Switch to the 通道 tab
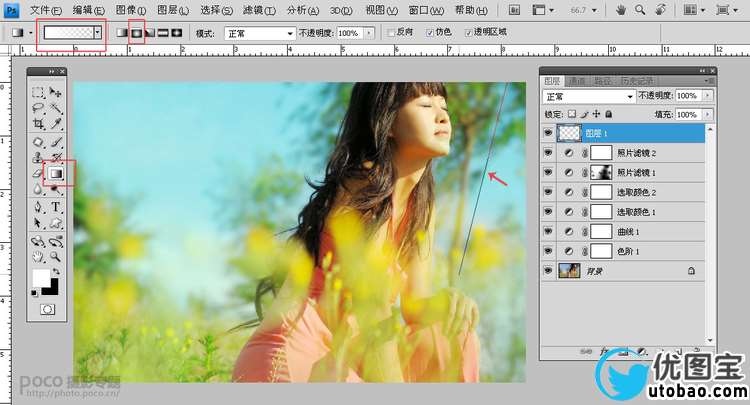 click(x=577, y=81)
